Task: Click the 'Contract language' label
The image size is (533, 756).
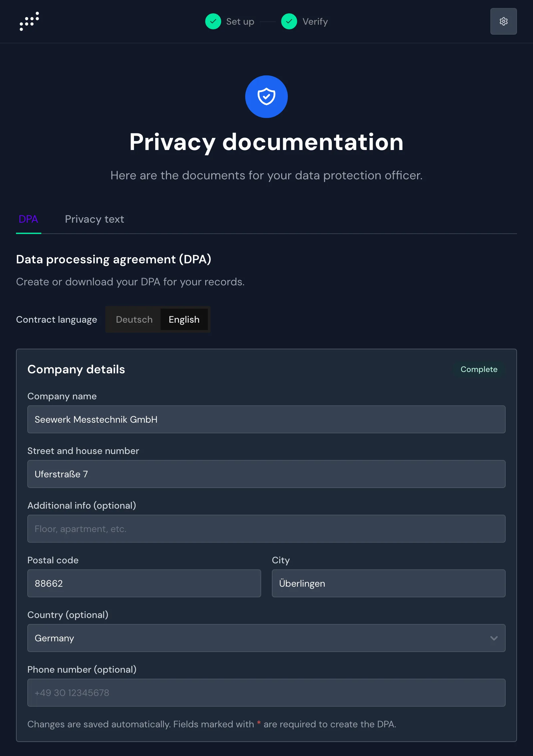Action: pos(57,319)
